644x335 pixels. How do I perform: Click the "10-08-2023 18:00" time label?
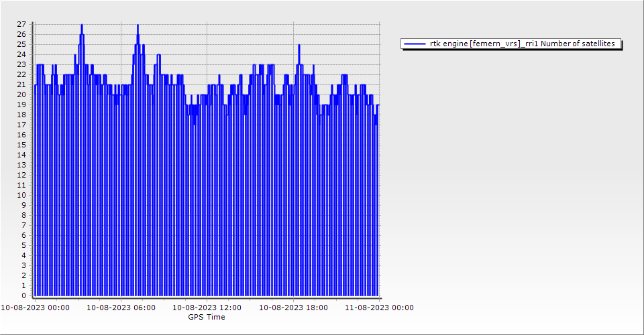point(293,308)
